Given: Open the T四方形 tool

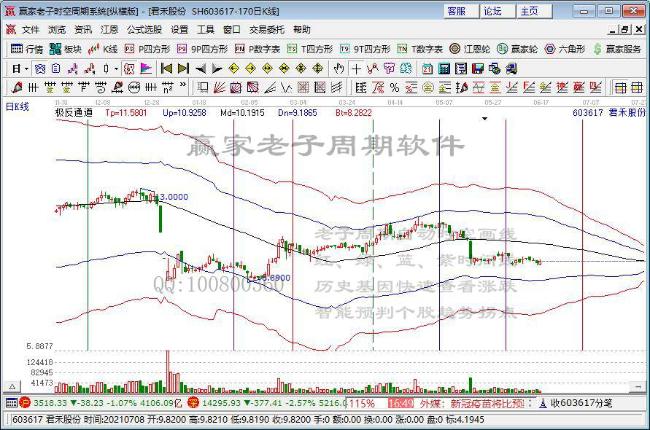Looking at the screenshot, I should [310, 49].
